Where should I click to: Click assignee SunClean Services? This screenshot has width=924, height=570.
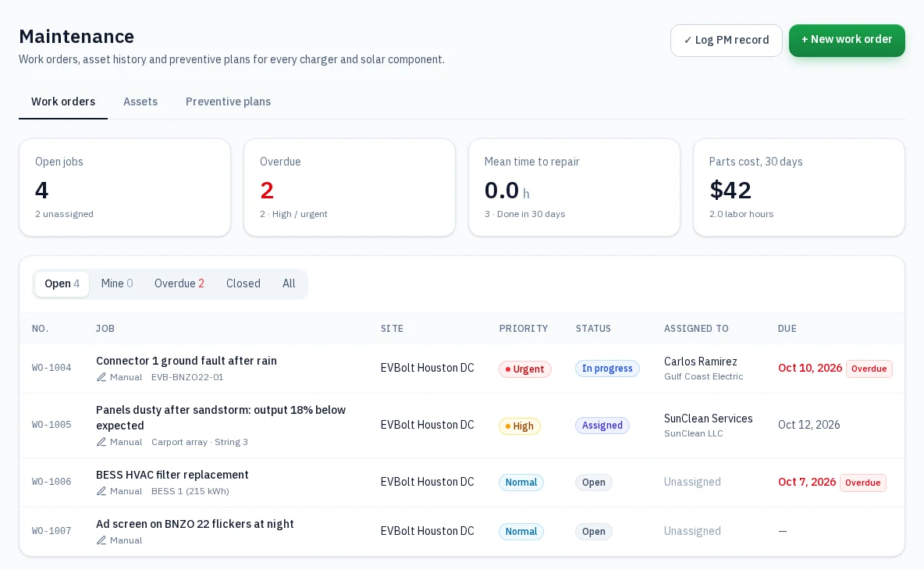coord(709,419)
